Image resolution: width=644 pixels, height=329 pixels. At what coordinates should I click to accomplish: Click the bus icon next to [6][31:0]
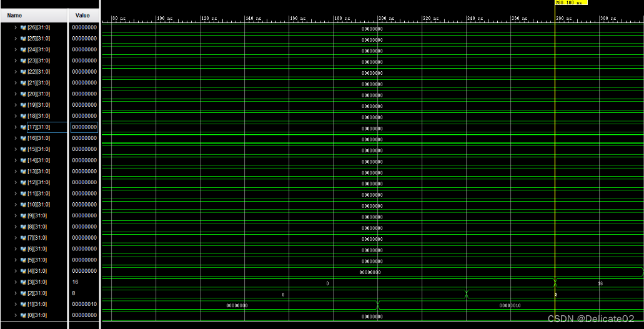pos(23,249)
